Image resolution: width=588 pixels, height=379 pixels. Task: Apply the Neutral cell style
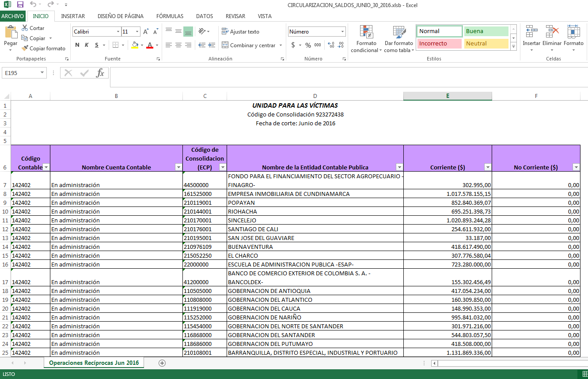(x=486, y=44)
